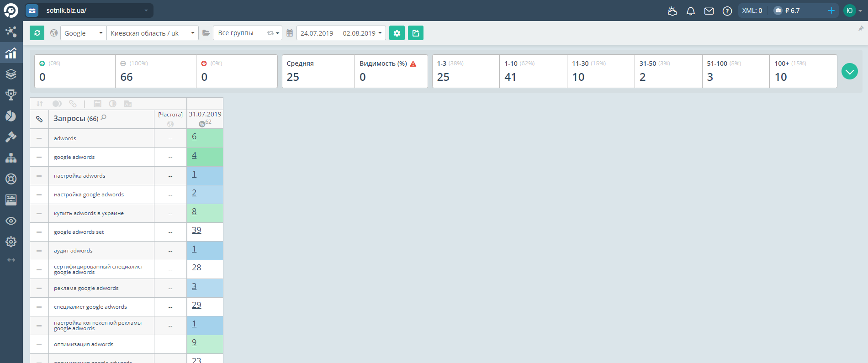868x363 pixels.
Task: Open the trophy icon in sidebar
Action: 11,95
